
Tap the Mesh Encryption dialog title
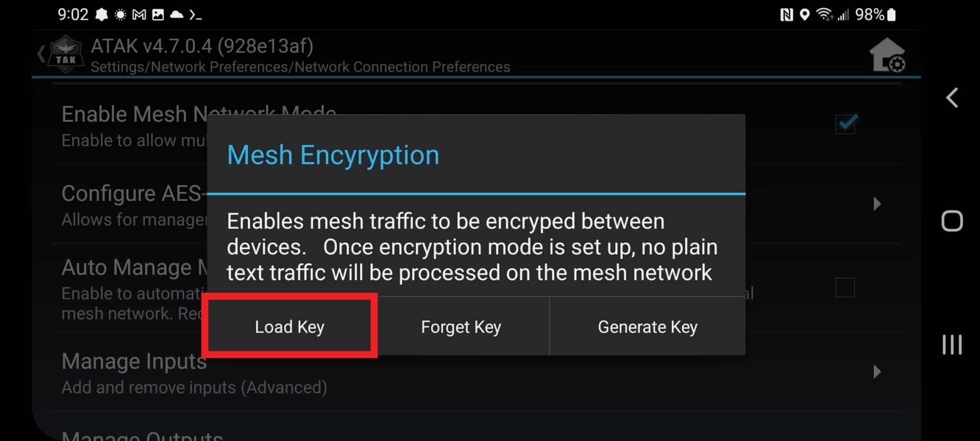(x=333, y=155)
